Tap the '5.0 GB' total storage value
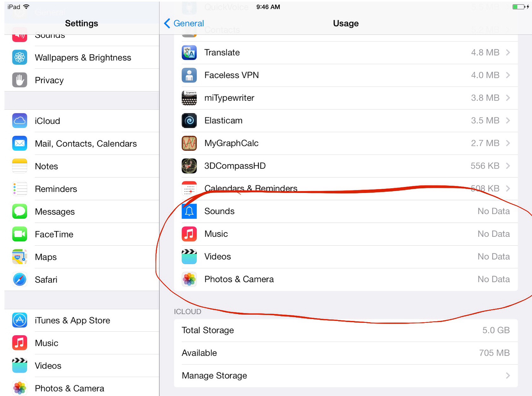532x396 pixels. coord(496,330)
